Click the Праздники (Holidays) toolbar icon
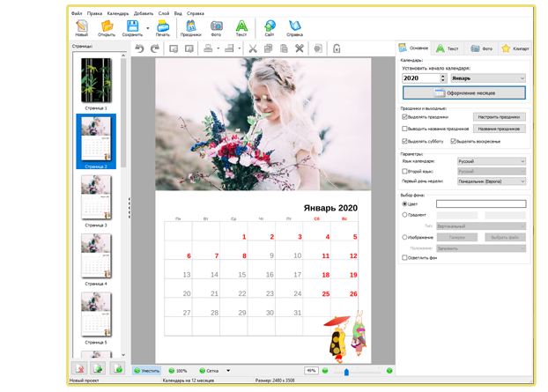The width and height of the screenshot is (548, 392). pos(188,27)
